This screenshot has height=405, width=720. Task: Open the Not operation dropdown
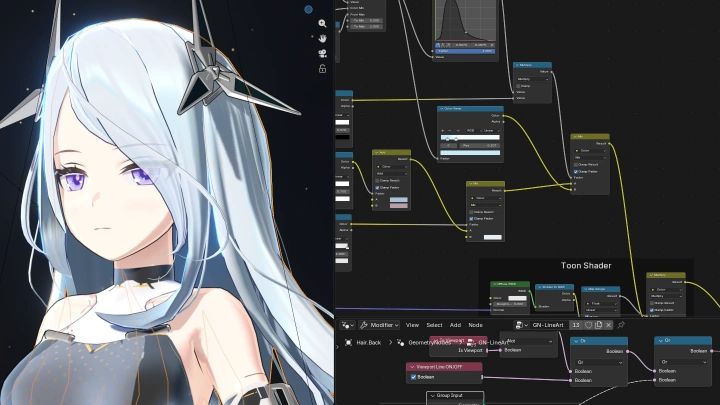(x=529, y=341)
